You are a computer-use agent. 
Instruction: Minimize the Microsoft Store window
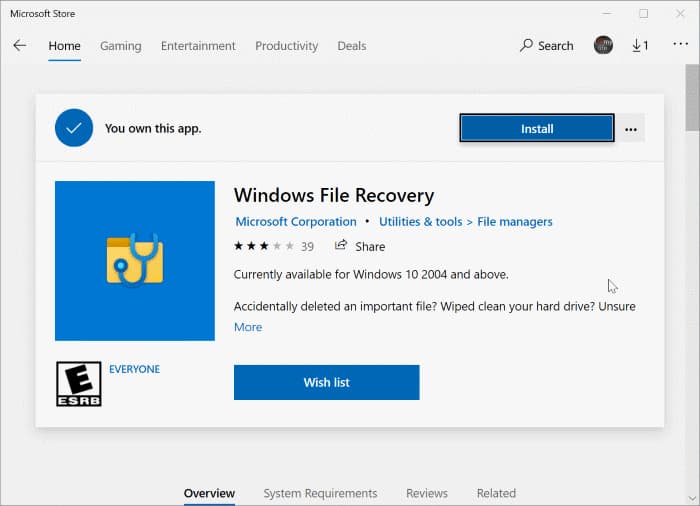607,14
